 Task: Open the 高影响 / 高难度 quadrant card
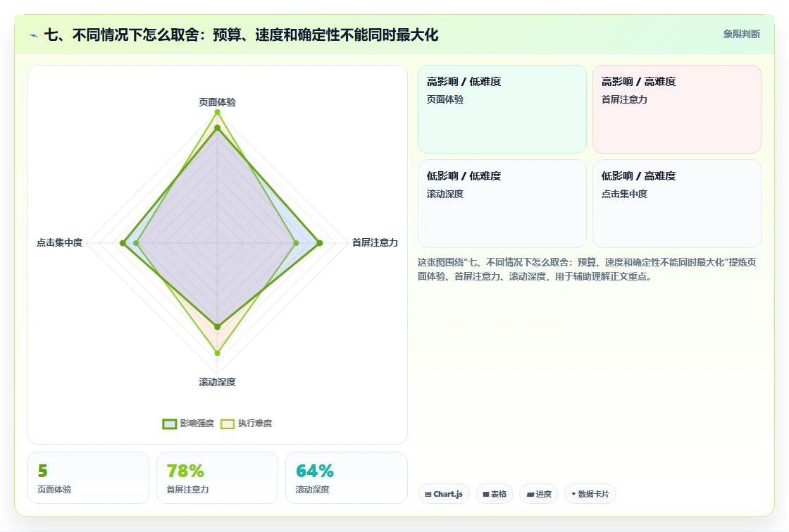[677, 109]
